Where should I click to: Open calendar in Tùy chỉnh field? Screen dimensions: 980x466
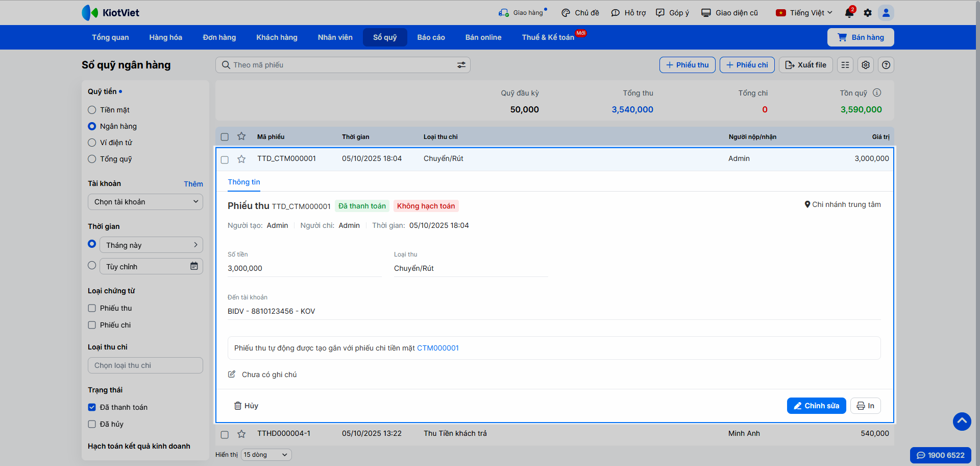(194, 266)
